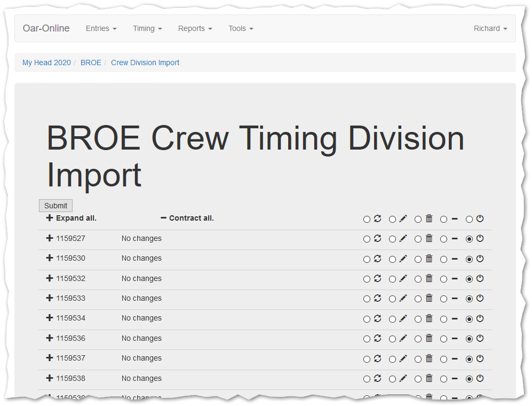The height and width of the screenshot is (406, 532).
Task: Click the minus icon in row 1159533
Action: 455,299
